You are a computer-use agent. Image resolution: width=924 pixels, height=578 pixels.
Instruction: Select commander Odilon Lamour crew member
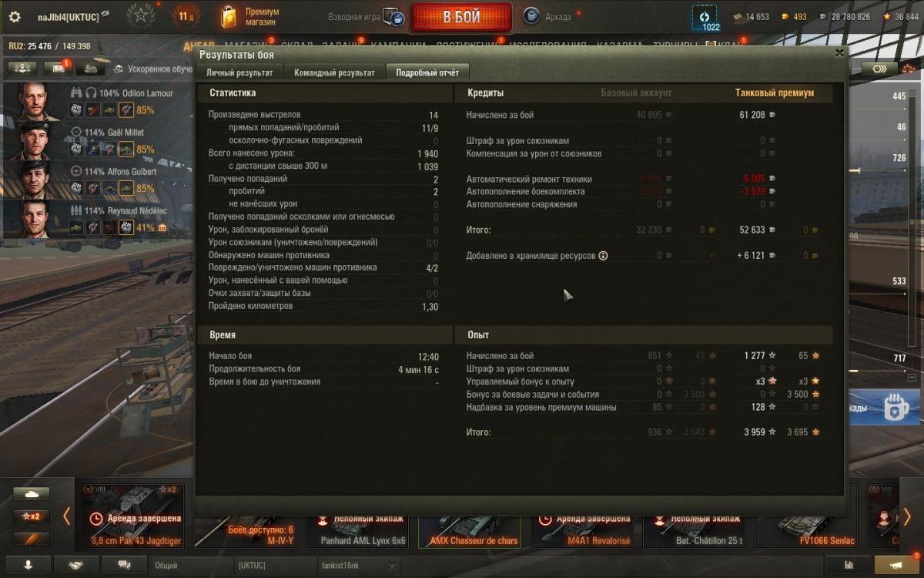tap(99, 101)
